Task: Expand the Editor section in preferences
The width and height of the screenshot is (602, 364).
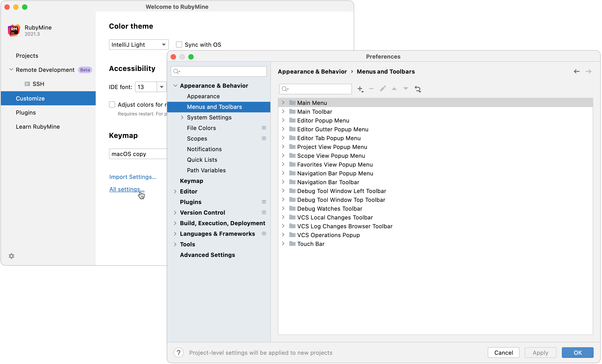Action: coord(176,191)
